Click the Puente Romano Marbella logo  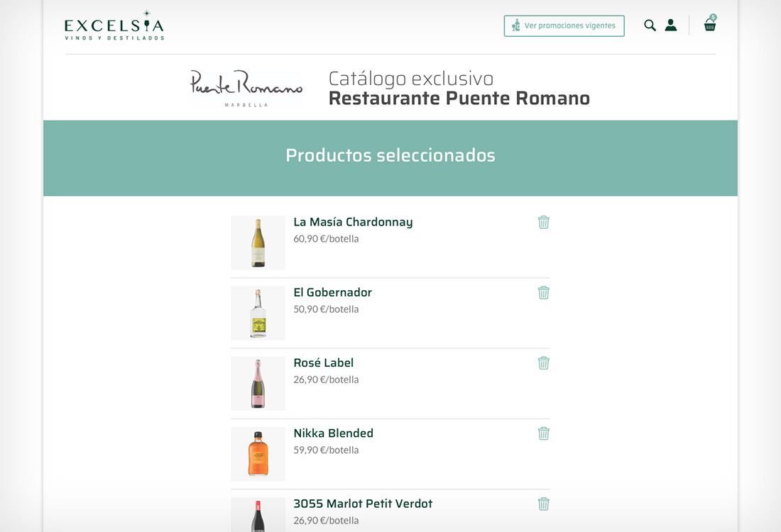click(x=246, y=89)
